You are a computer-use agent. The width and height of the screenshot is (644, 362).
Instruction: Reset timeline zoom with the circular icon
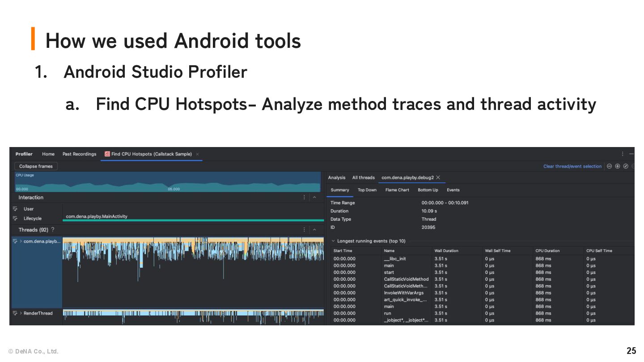pyautogui.click(x=626, y=166)
